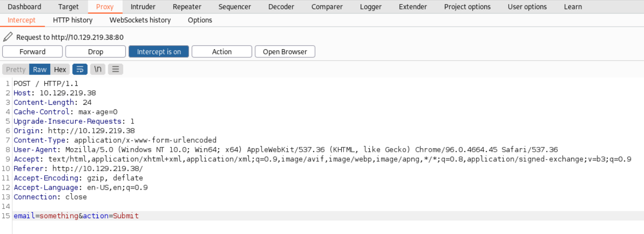This screenshot has height=234, width=644.
Task: Go to the Decoder tab
Action: point(281,7)
